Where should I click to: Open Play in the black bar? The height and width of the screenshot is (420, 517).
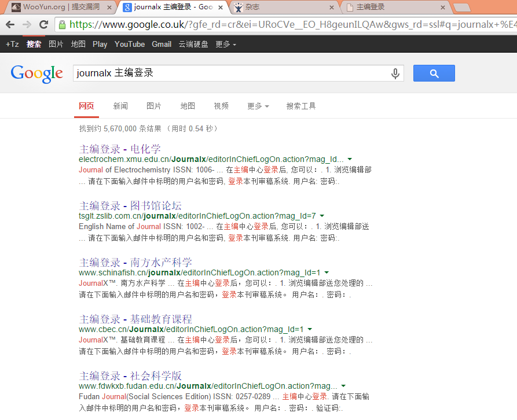tap(100, 44)
